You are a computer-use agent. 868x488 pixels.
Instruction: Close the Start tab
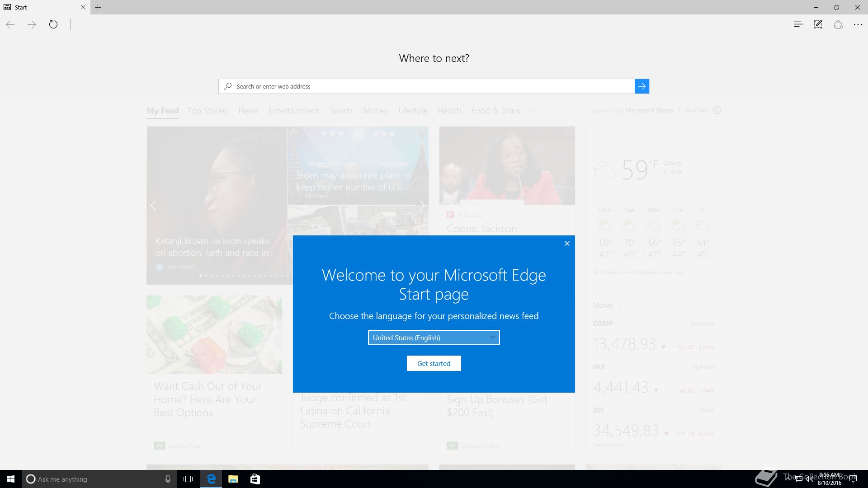[x=83, y=7]
